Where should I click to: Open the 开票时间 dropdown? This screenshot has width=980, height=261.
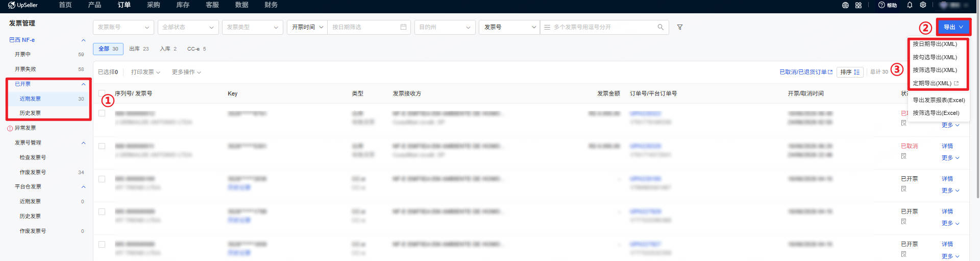(307, 27)
